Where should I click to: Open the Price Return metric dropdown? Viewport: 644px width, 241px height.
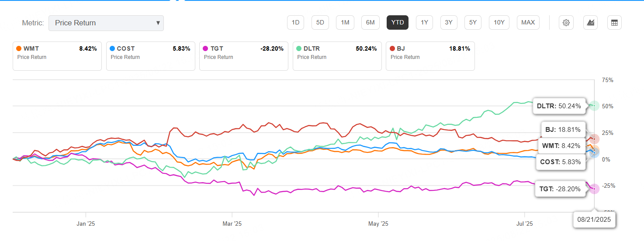106,23
